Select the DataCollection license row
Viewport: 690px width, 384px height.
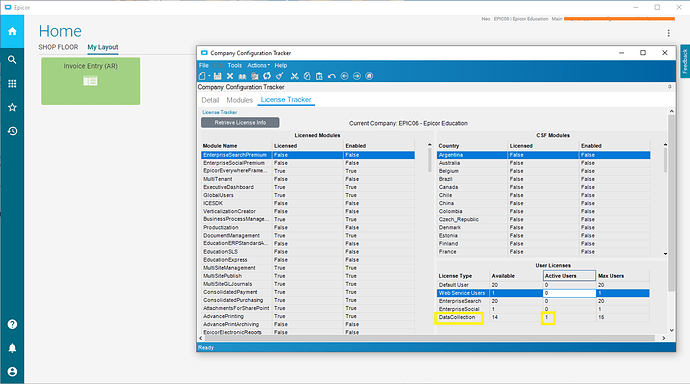point(543,317)
